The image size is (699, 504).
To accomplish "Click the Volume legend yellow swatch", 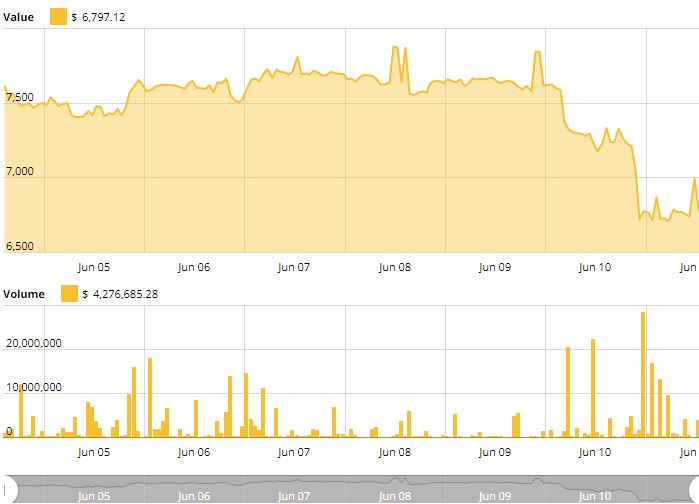I will pos(69,293).
